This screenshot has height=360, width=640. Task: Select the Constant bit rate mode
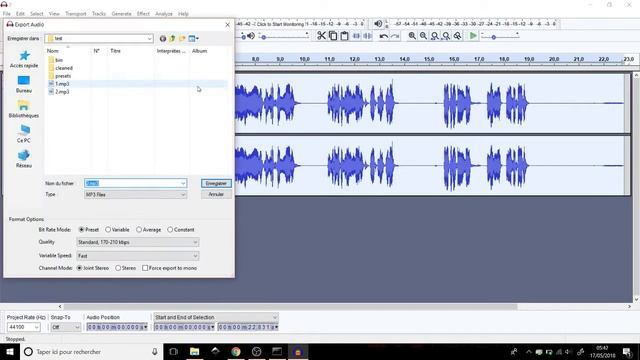(170, 230)
